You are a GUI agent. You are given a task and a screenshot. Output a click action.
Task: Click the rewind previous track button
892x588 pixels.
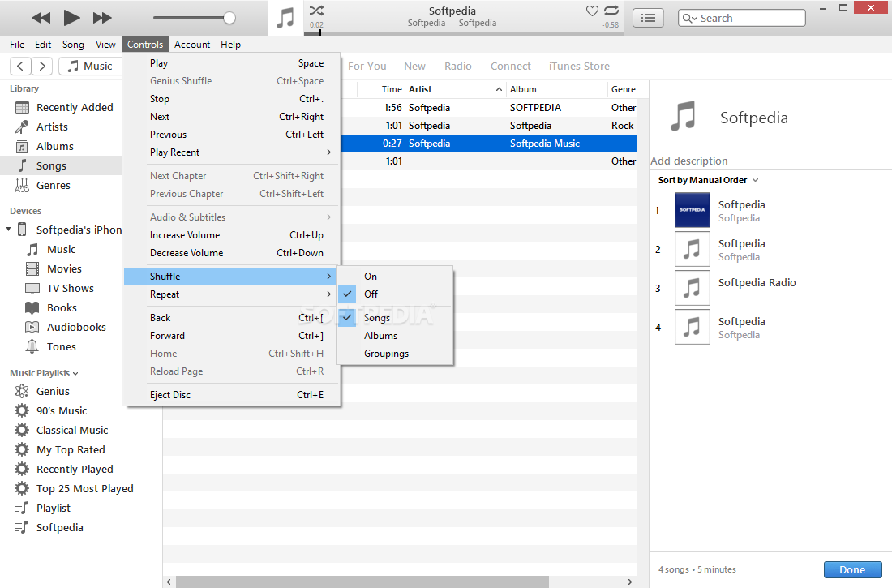(x=41, y=18)
